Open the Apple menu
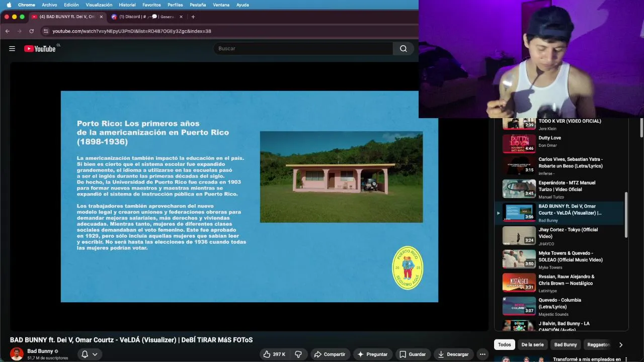 pos(9,5)
